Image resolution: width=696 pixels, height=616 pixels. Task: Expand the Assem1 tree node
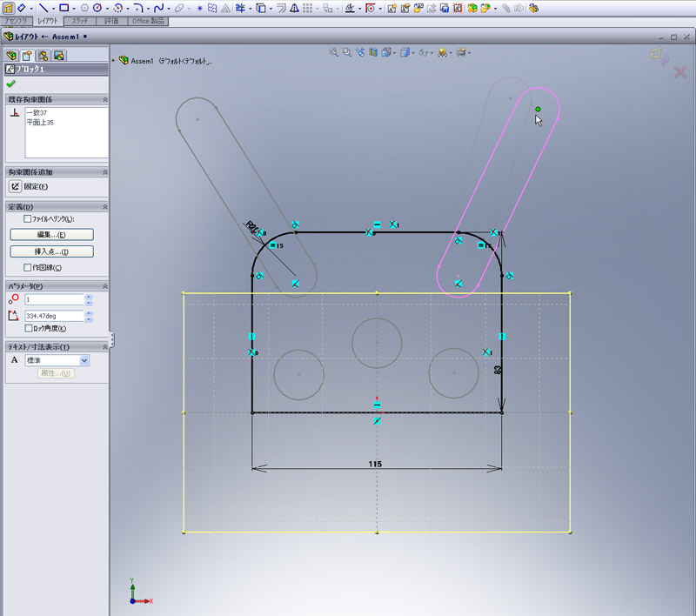114,62
